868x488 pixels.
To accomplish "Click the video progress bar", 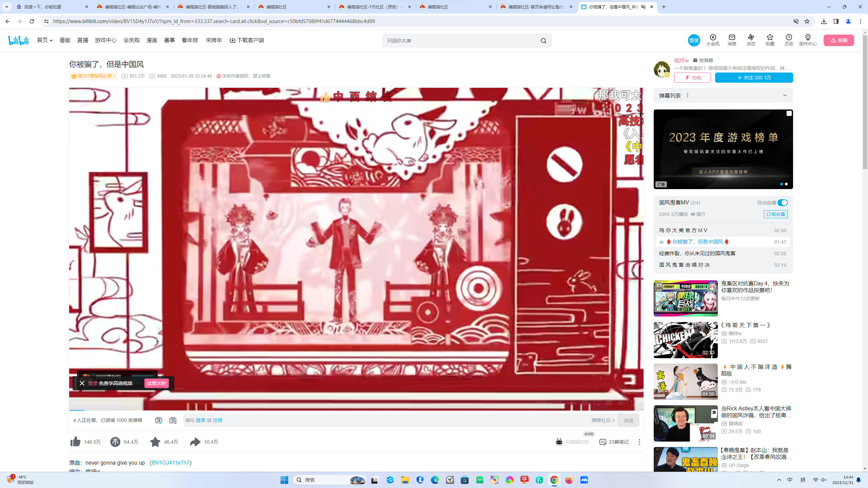I will [x=356, y=410].
